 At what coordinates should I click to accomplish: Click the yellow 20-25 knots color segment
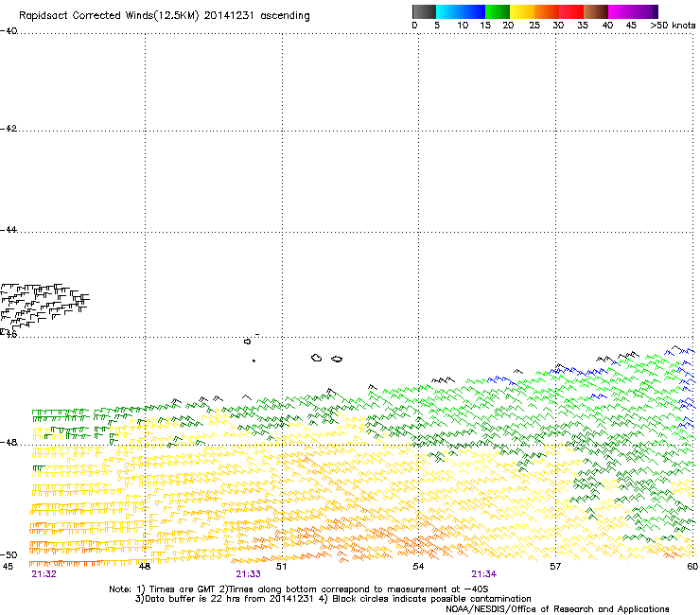522,11
